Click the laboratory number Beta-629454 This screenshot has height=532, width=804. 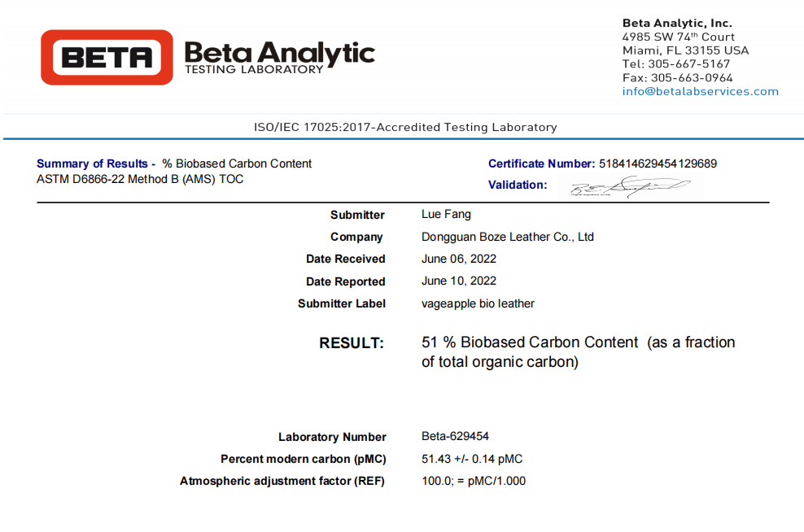(x=455, y=436)
